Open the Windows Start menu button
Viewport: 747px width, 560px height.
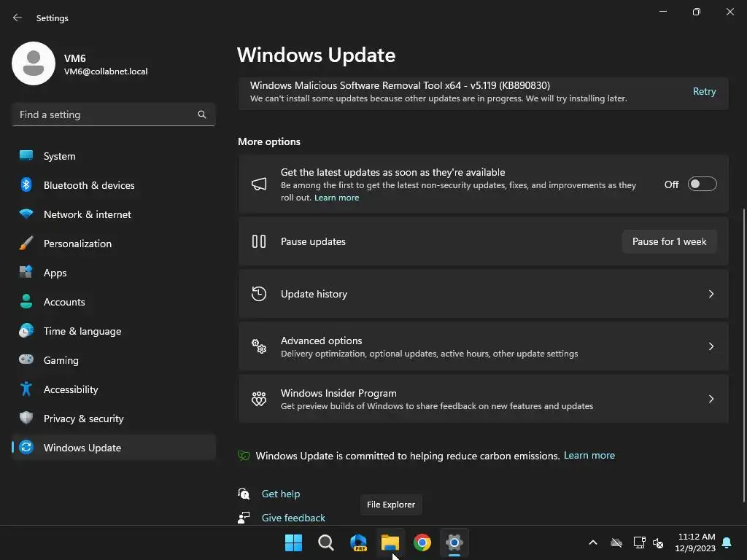point(293,542)
